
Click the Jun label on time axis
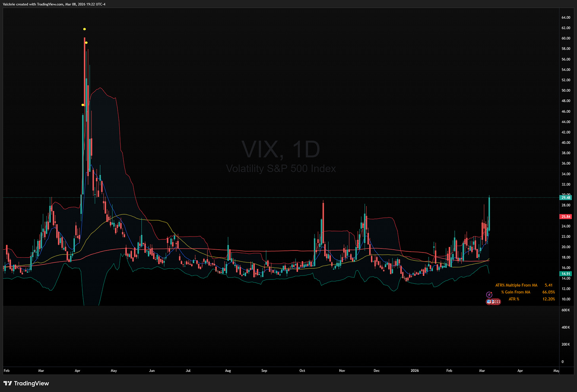coord(152,371)
